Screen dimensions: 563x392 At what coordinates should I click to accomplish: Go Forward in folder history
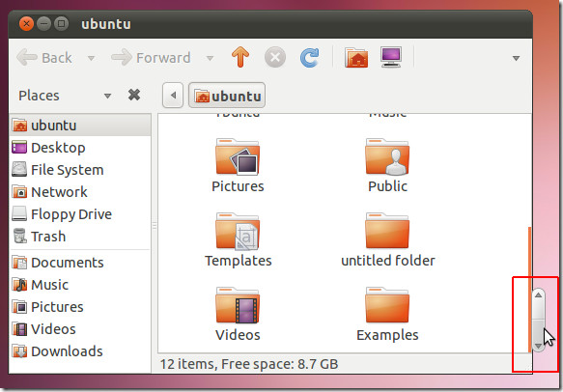pos(151,57)
